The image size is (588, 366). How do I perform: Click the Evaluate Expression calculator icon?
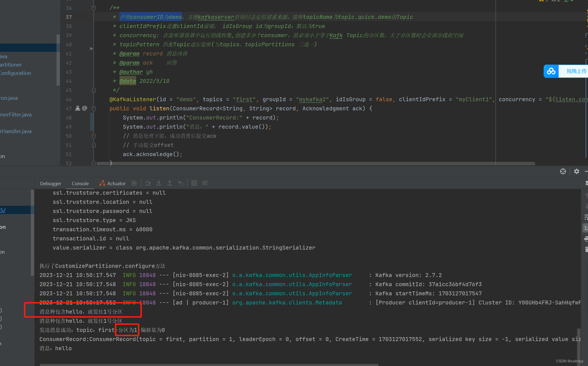pyautogui.click(x=194, y=183)
